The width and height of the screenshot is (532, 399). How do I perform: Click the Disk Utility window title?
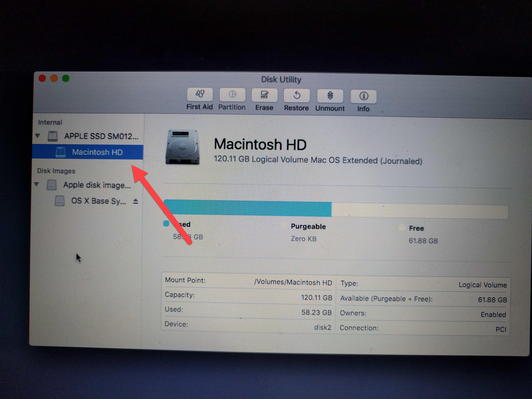coord(281,80)
